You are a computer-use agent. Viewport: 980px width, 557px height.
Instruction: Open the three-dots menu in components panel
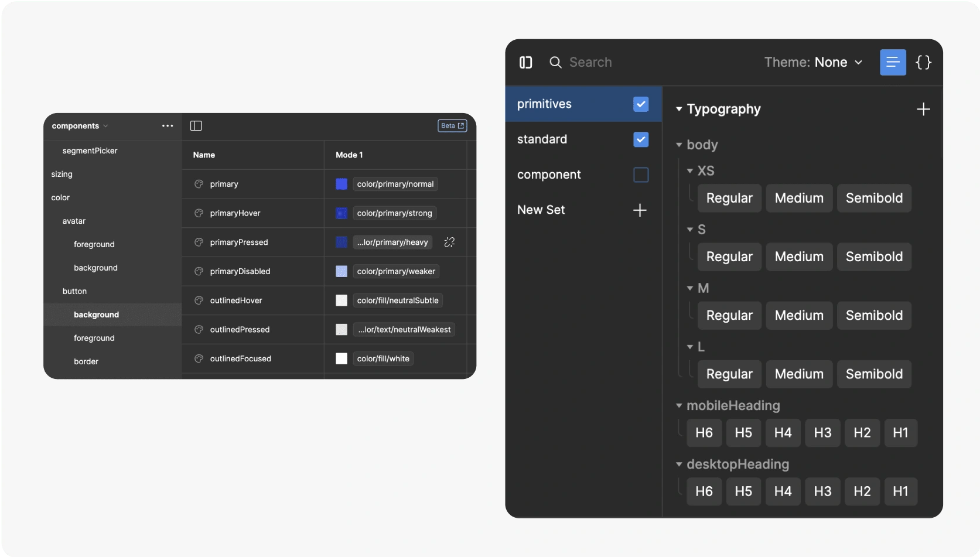tap(168, 126)
